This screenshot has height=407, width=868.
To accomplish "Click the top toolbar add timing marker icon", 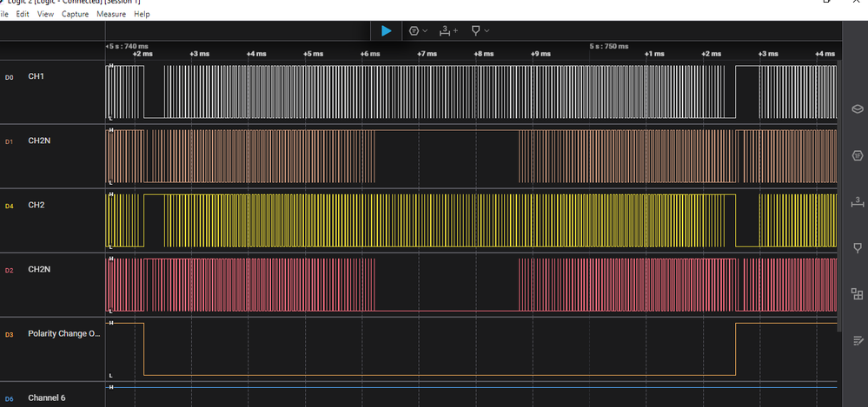I will pos(447,30).
